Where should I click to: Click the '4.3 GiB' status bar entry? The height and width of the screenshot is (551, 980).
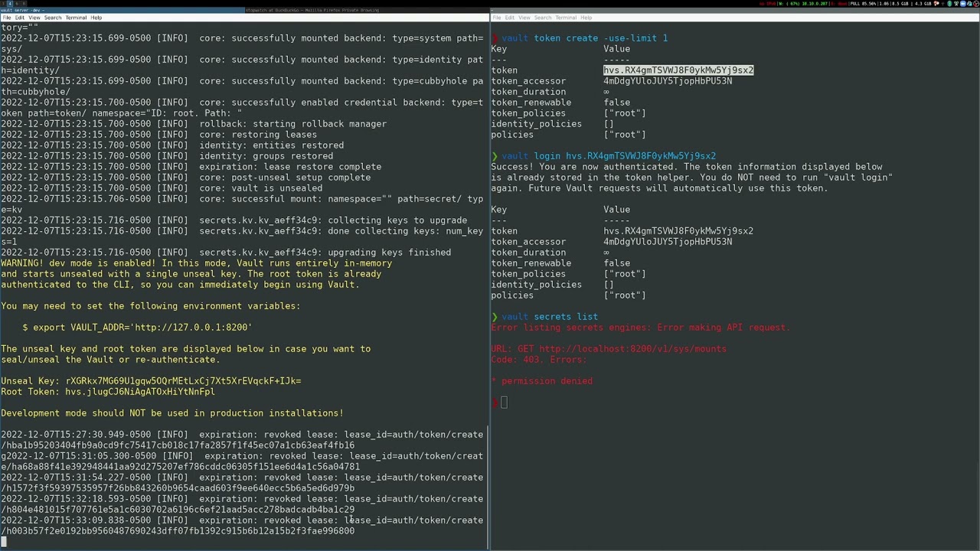(922, 4)
